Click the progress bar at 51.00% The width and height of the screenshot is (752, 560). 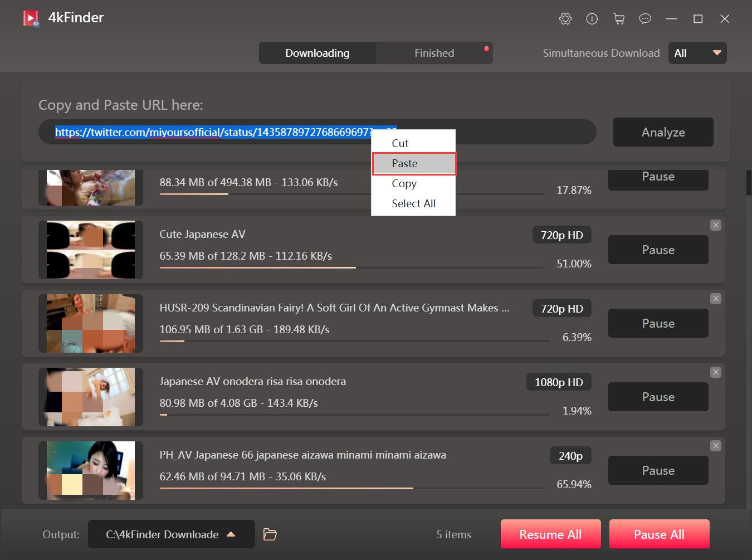(x=351, y=267)
